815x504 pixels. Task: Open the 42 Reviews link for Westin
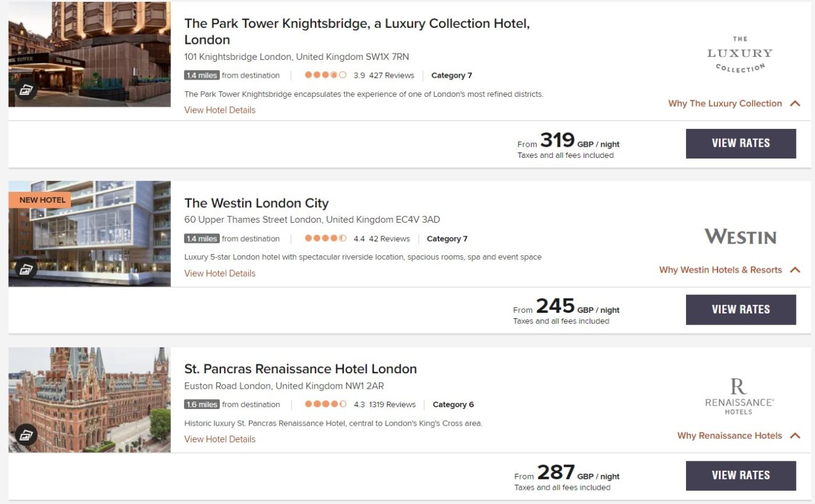(x=389, y=238)
